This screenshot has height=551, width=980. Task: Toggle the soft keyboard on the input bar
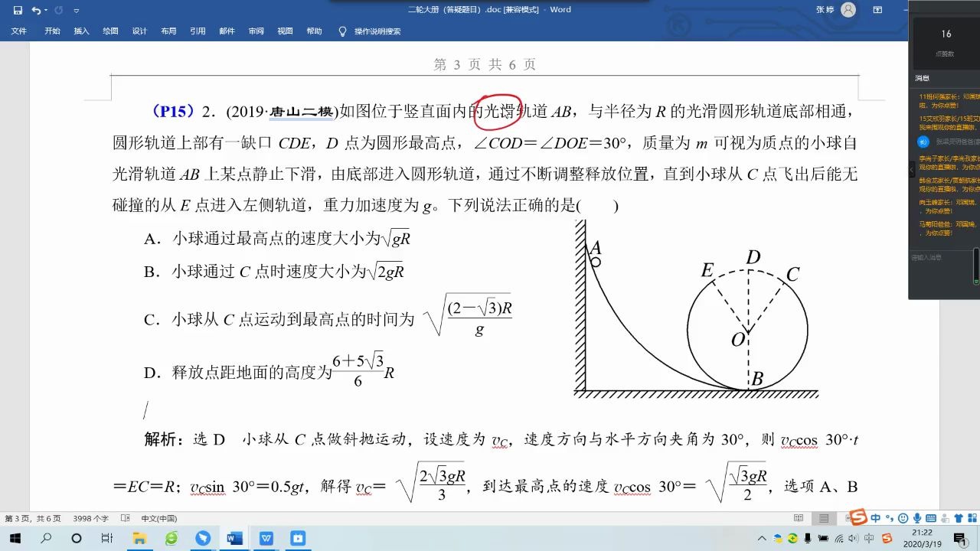pos(933,518)
